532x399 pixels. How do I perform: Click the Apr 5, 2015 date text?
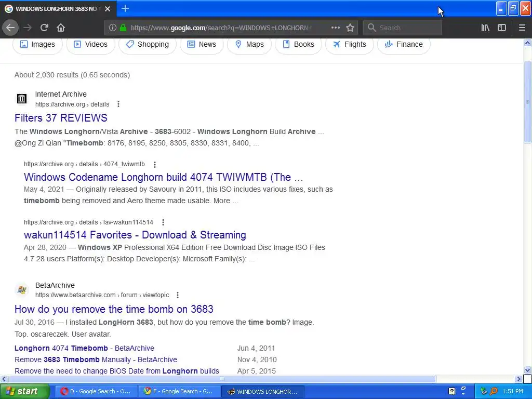(x=257, y=371)
